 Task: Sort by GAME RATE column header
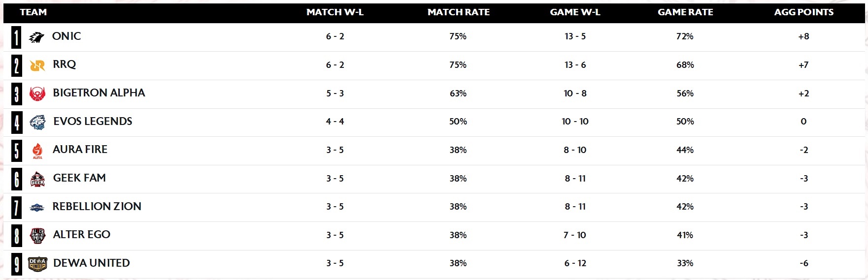685,12
